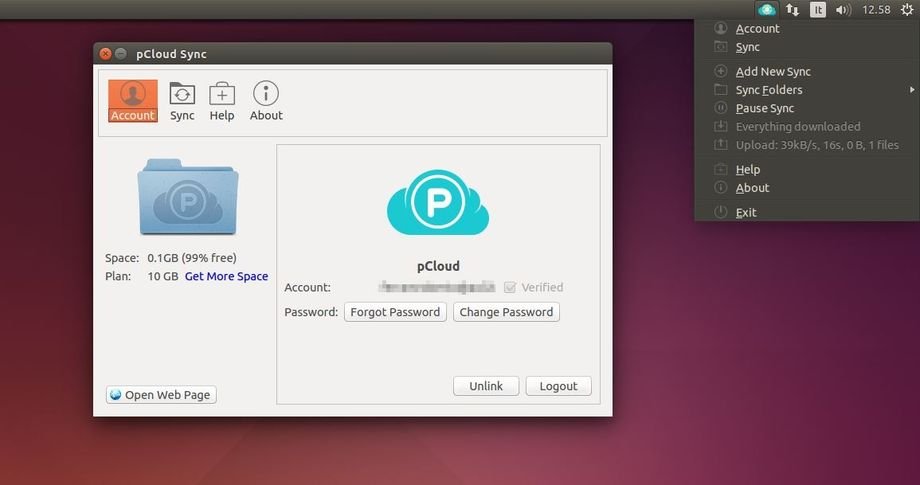Click the network transfer arrows indicator

click(x=793, y=10)
